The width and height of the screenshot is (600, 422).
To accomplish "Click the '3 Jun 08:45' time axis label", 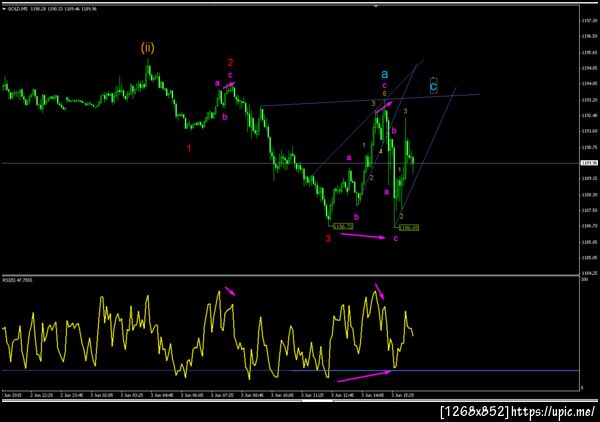I will pos(252,395).
